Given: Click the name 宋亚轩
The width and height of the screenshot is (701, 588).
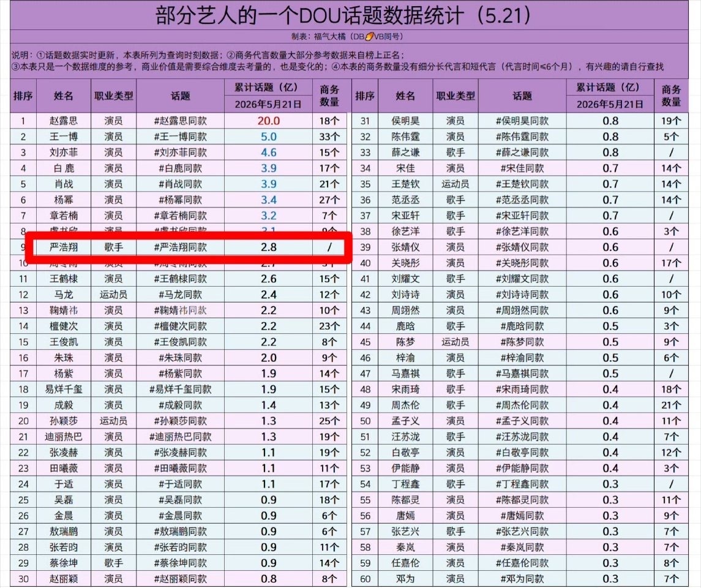Looking at the screenshot, I should 405,216.
